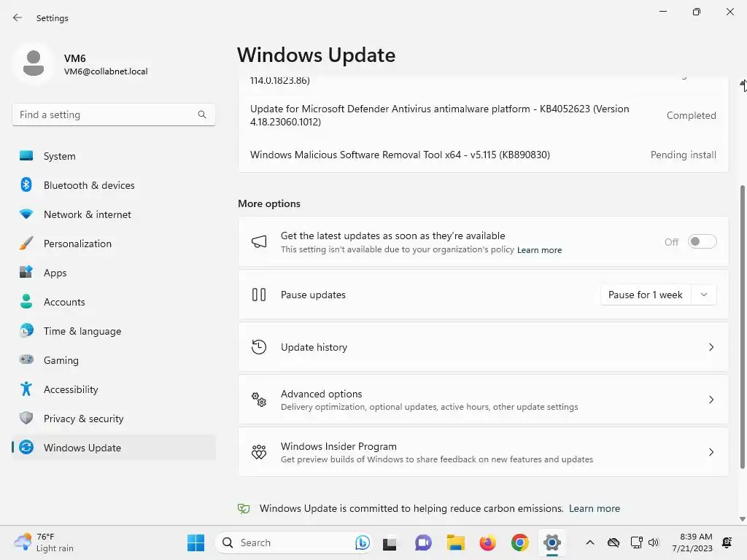Click the Task View taskbar icon
This screenshot has width=747, height=560.
pyautogui.click(x=390, y=543)
